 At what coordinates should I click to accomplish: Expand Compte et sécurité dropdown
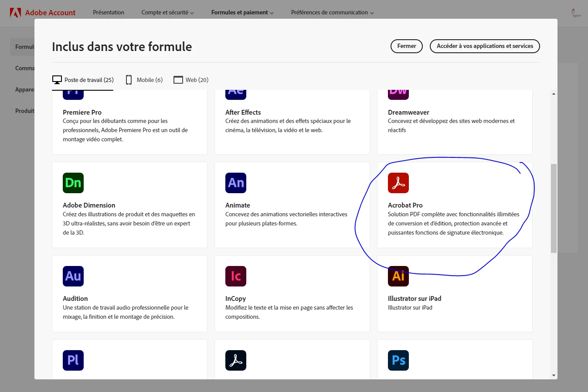coord(168,12)
